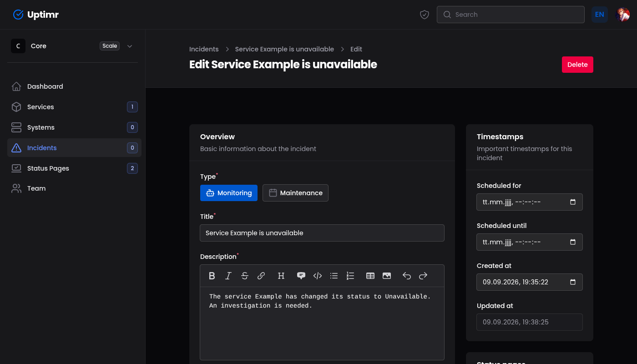Image resolution: width=637 pixels, height=364 pixels.
Task: Click the Uptimr logo
Action: pos(35,15)
